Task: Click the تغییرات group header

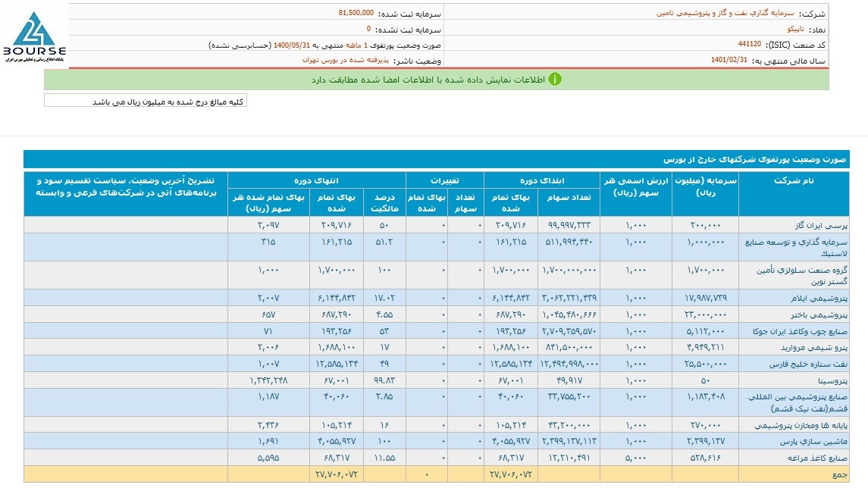Action: [x=444, y=180]
